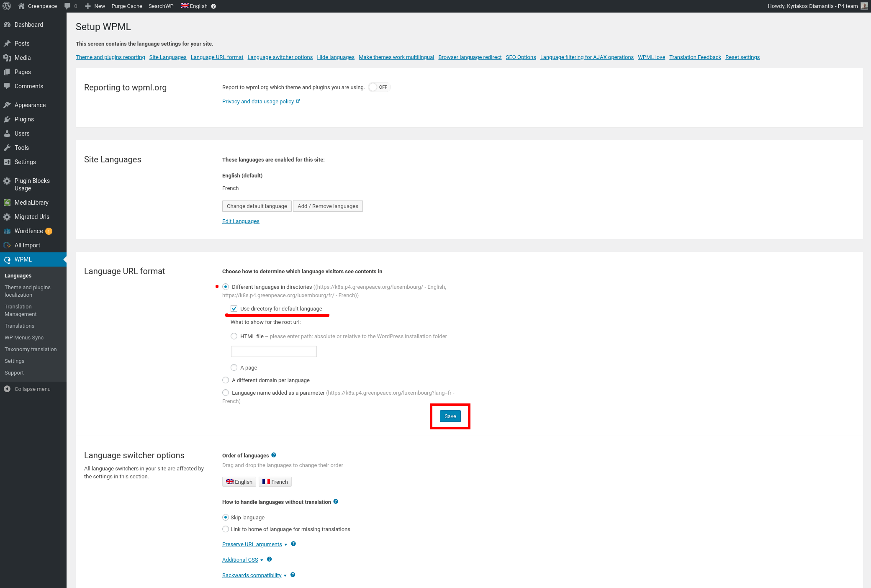Click the Users person icon
Screen dimensions: 871x588
tap(7, 134)
